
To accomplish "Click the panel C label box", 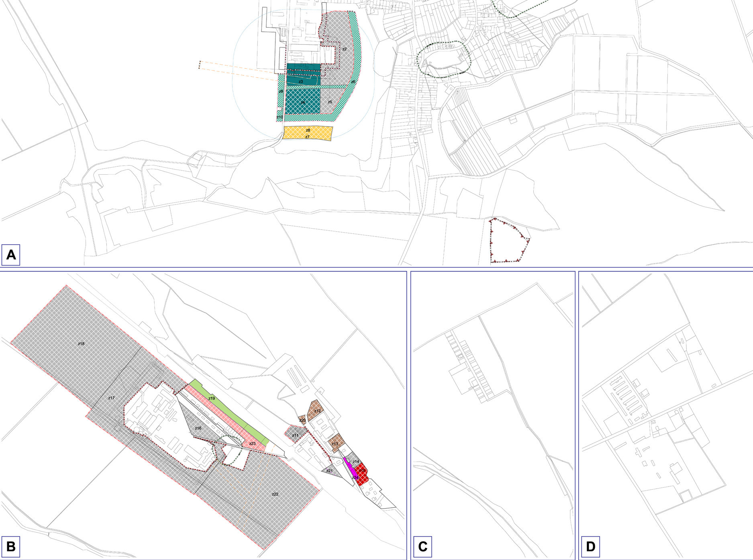I will (422, 546).
